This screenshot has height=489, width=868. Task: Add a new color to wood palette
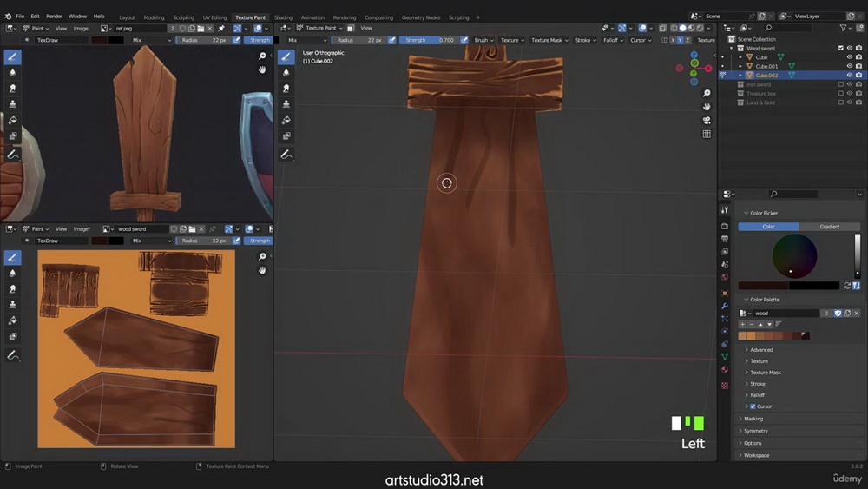click(x=742, y=325)
